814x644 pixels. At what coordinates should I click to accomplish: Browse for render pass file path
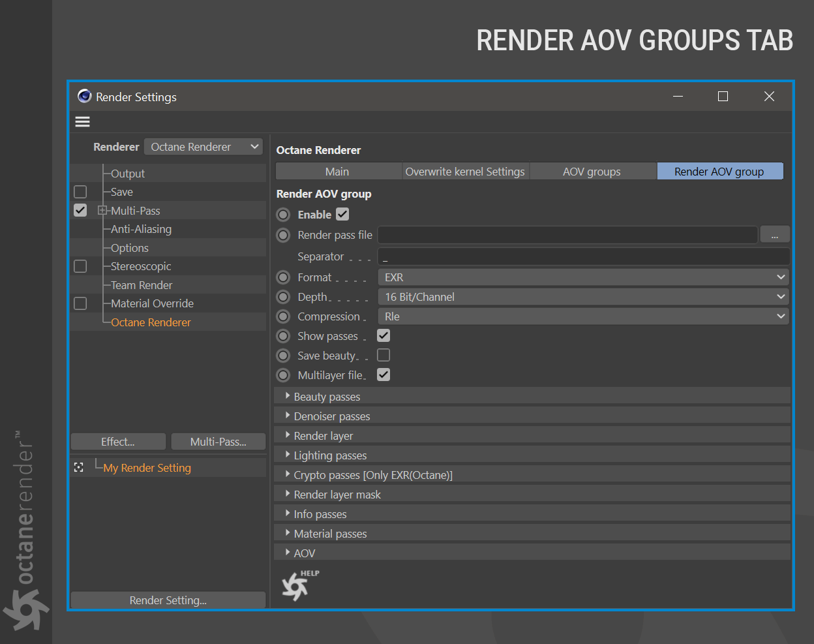[x=775, y=235]
